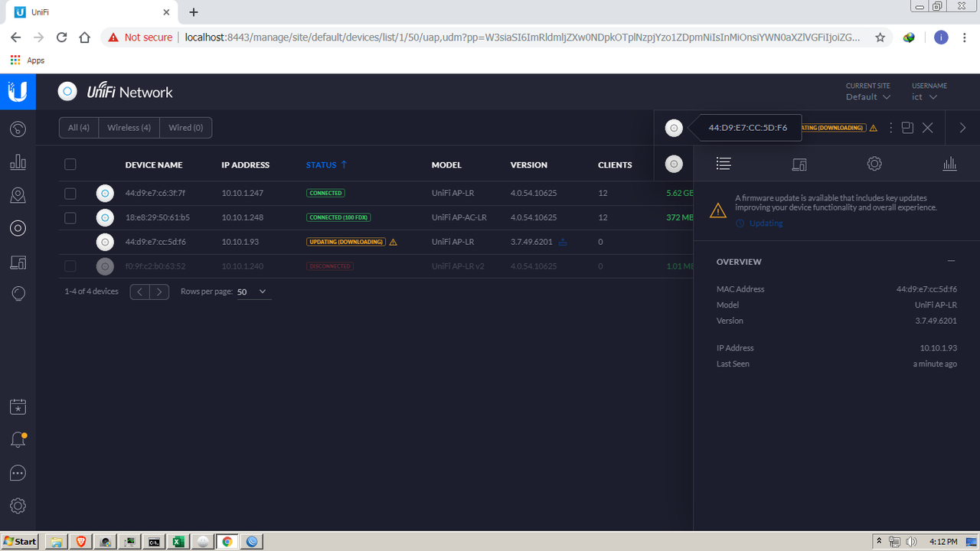Click the Ubiquiti U logo
The height and width of the screenshot is (551, 980).
coord(18,92)
